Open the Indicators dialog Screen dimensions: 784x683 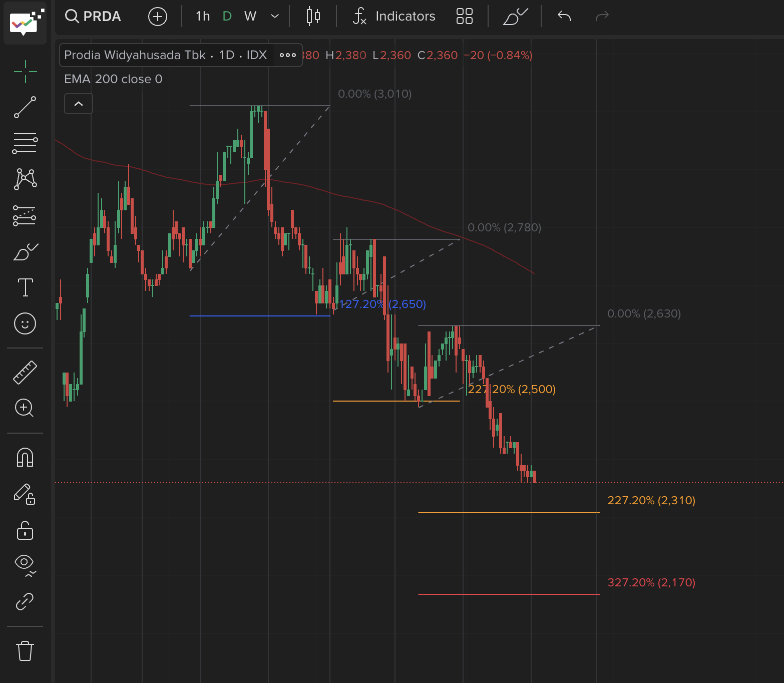[x=395, y=16]
